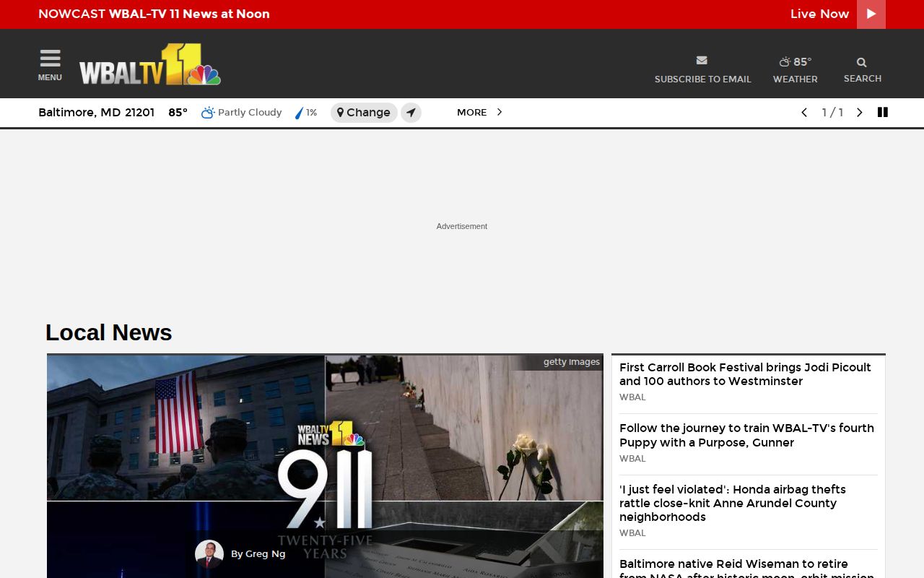
Task: Go to next alert arrow
Action: [x=859, y=113]
